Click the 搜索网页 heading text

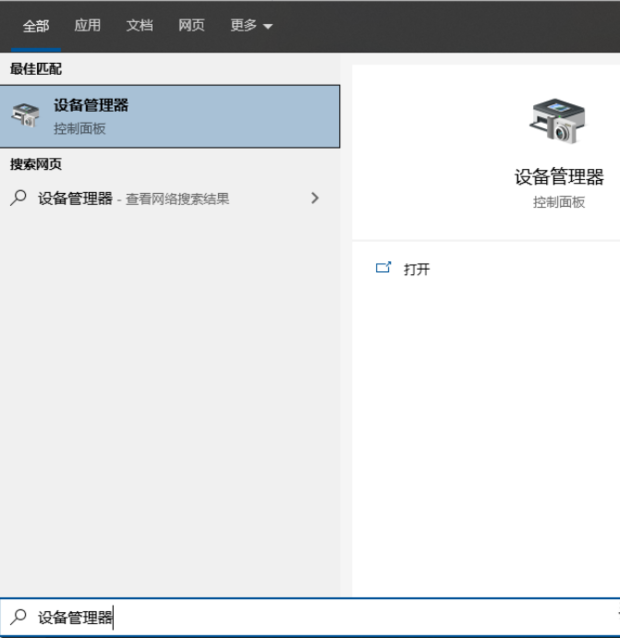[36, 164]
